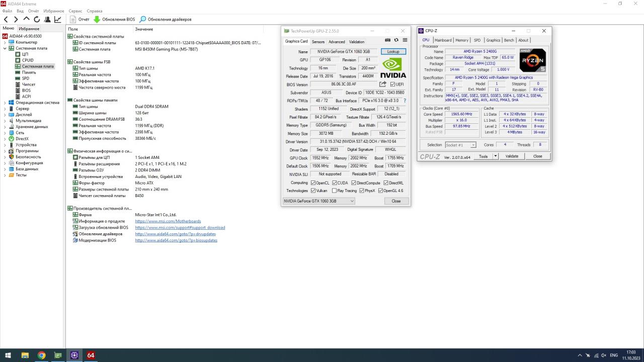Click the NVIDIA logo in GPU-Z
Image resolution: width=644 pixels, height=362 pixels.
[x=392, y=68]
